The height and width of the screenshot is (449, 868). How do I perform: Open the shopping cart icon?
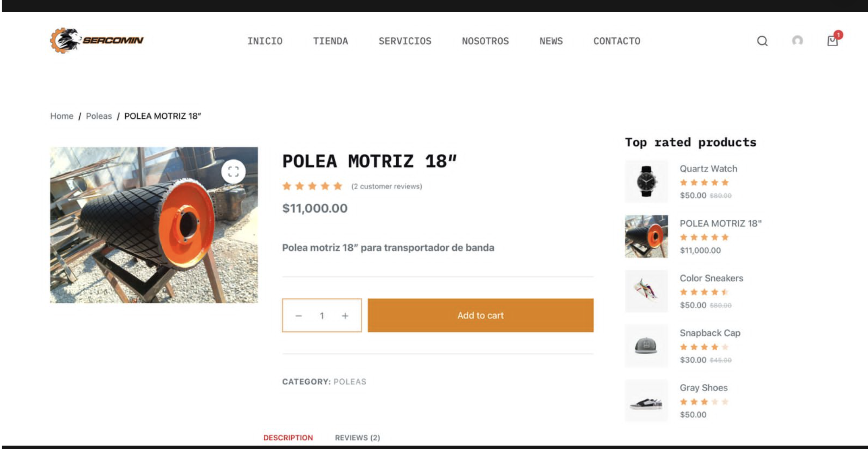(x=832, y=41)
